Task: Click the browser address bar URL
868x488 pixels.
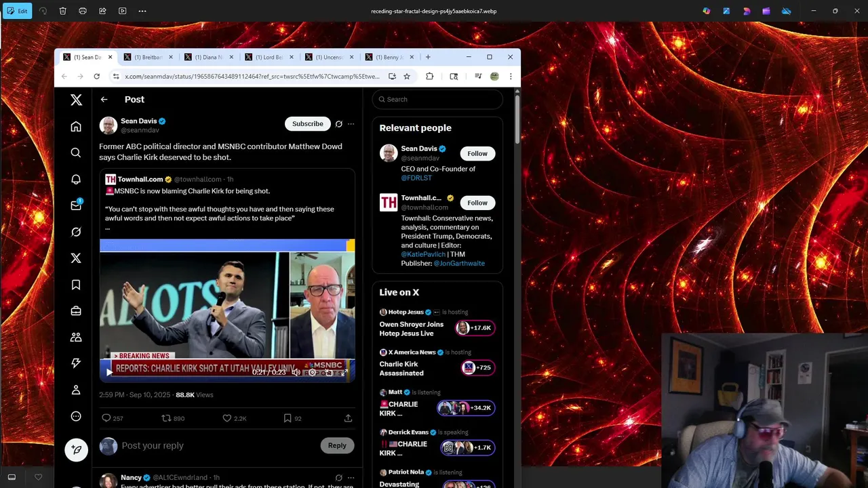Action: (x=252, y=77)
